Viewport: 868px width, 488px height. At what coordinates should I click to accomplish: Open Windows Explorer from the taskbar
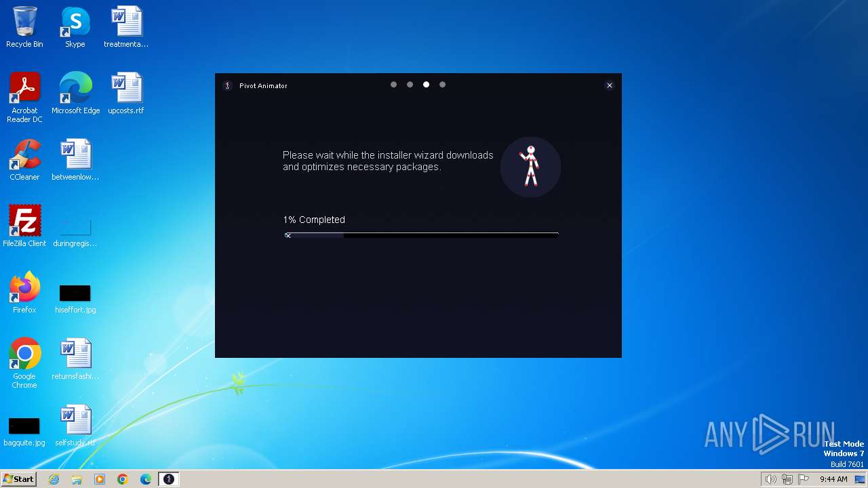[77, 479]
